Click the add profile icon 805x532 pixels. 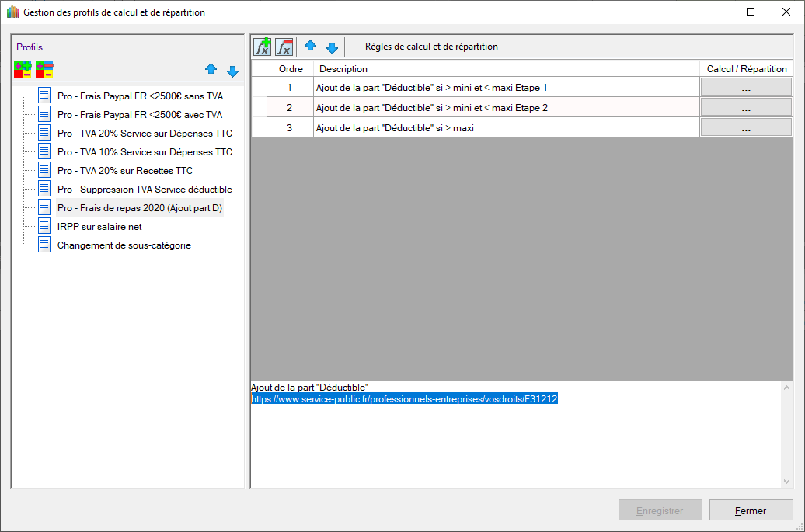pos(23,70)
